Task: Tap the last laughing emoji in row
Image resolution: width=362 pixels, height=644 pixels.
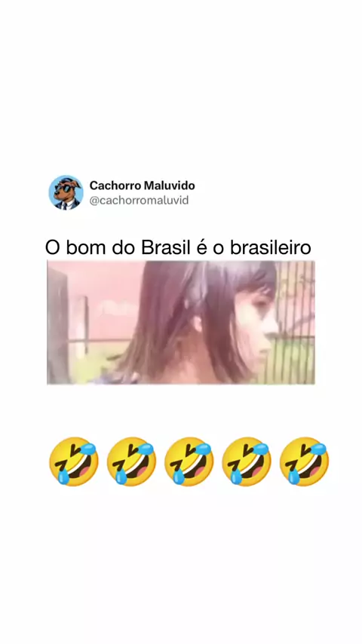Action: coord(304,462)
